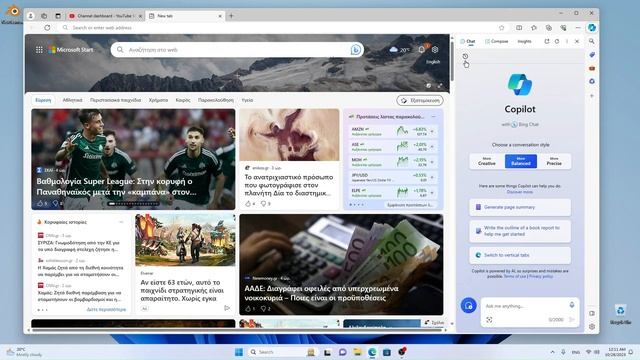The image size is (640, 360).
Task: Focus the Microsoft Start web search box
Action: [x=237, y=50]
